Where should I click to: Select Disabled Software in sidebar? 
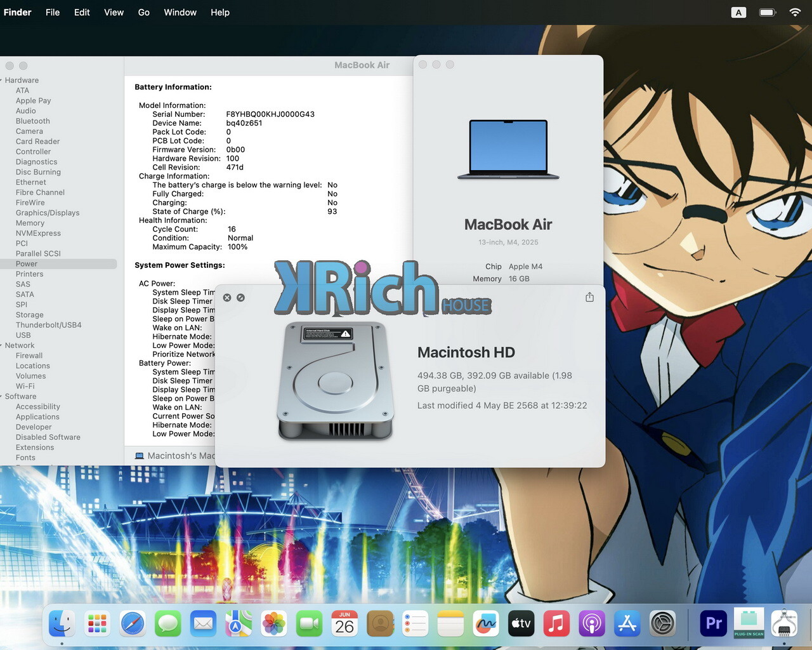[48, 437]
